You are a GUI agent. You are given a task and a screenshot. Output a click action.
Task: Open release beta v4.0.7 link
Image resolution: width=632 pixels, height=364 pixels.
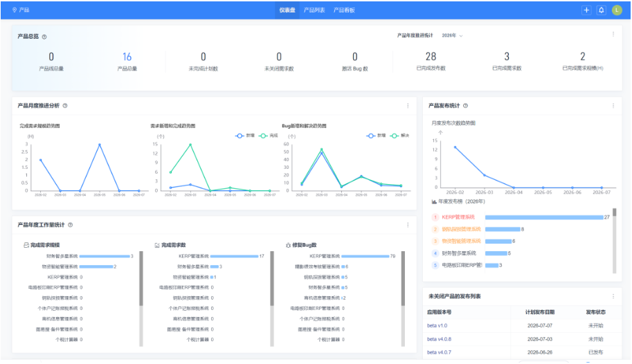pyautogui.click(x=439, y=352)
